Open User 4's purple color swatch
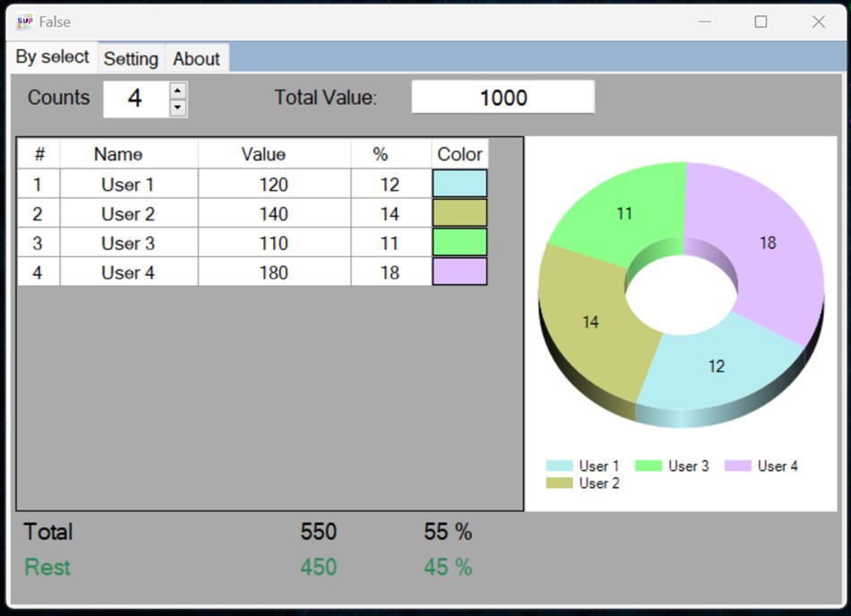The width and height of the screenshot is (851, 616). click(x=459, y=271)
